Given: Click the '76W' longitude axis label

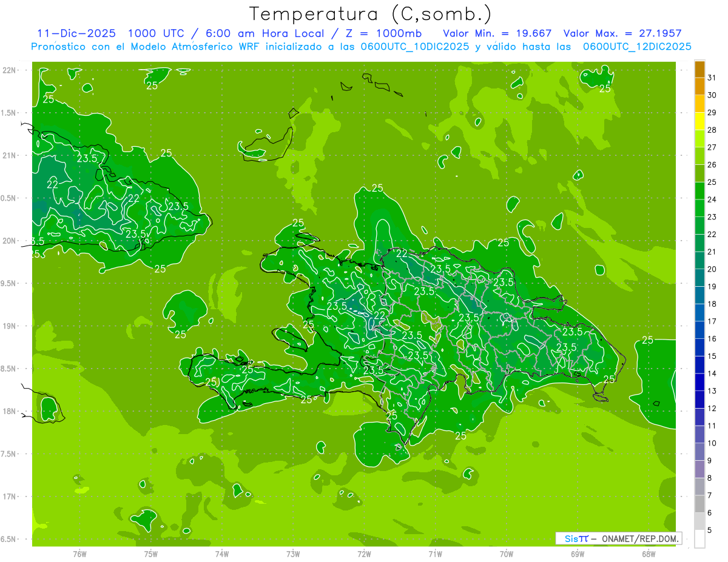Looking at the screenshot, I should (x=79, y=554).
